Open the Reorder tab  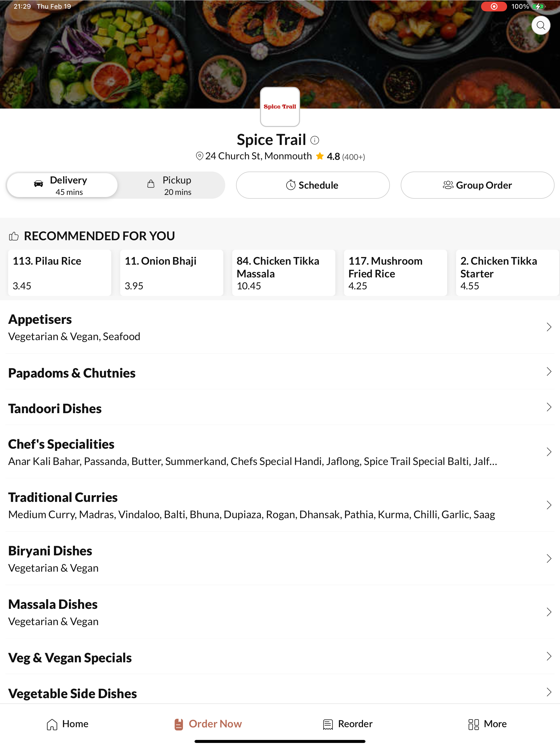(347, 724)
